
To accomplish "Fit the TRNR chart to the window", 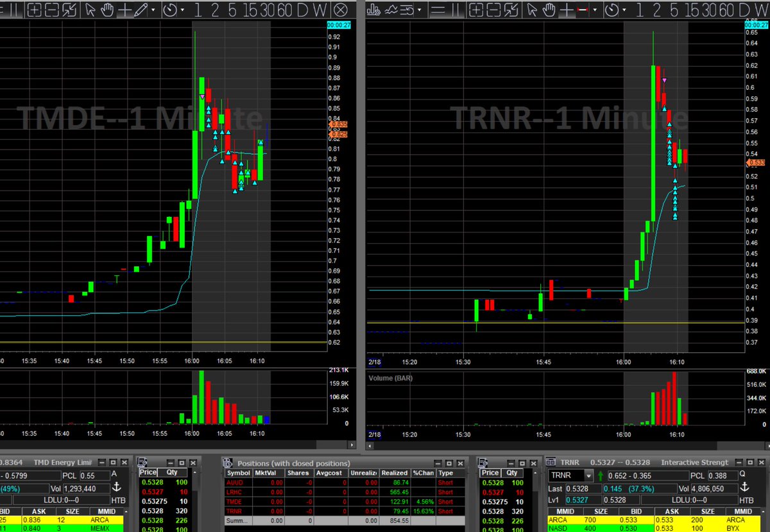I will click(x=511, y=10).
